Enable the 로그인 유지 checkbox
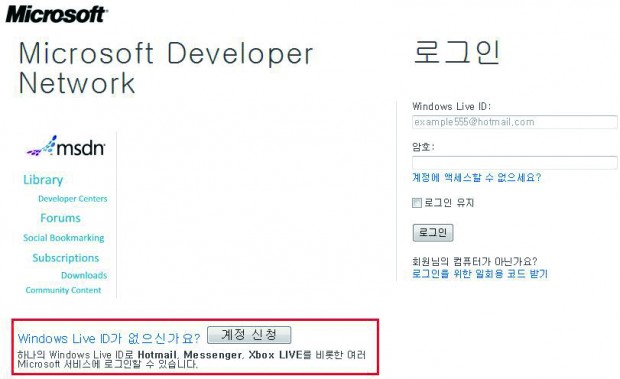The image size is (620, 379). coord(417,203)
